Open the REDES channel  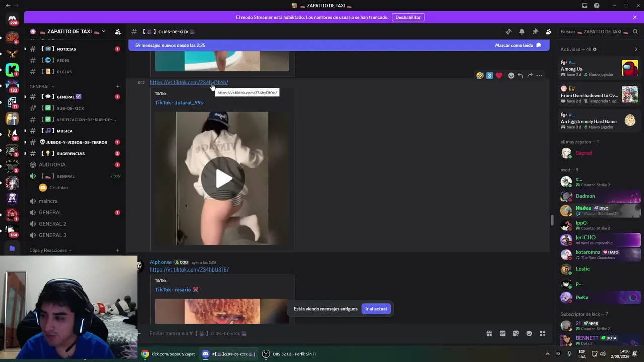(74, 60)
